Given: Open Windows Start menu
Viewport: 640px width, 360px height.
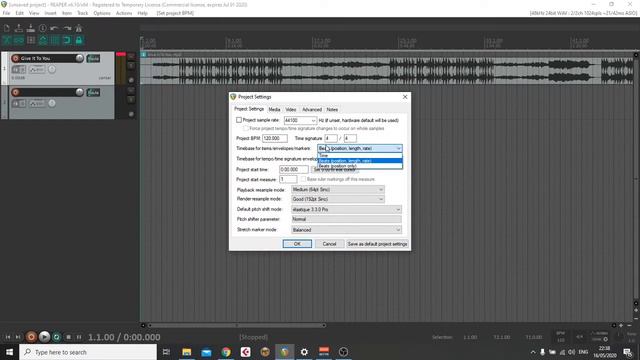Looking at the screenshot, I should pos(9,352).
